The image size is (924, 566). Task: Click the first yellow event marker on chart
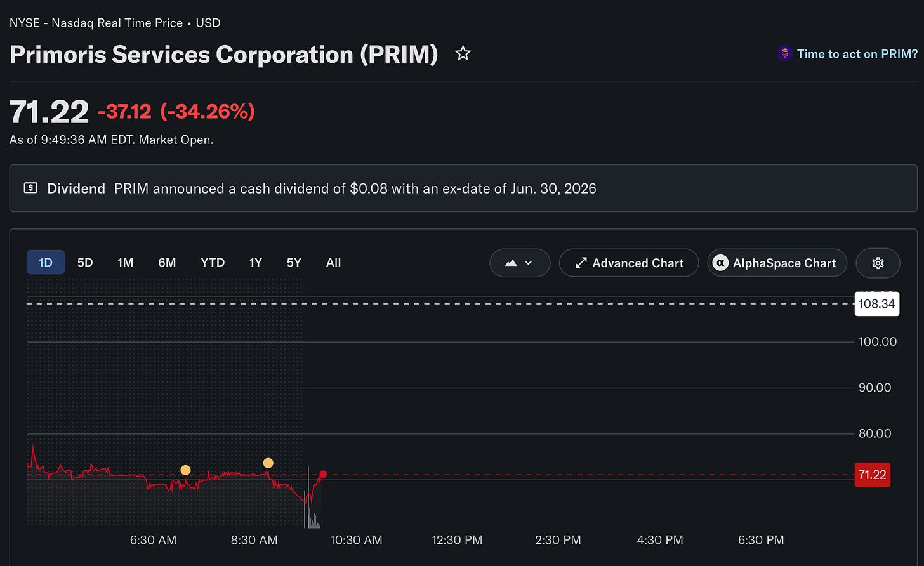point(185,470)
